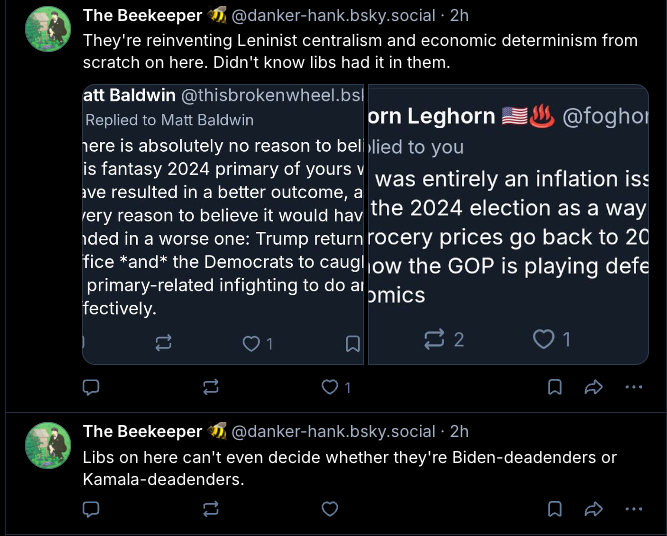Click the 2h timestamp on Leninist centralism post
This screenshot has height=536, width=667.
click(459, 15)
